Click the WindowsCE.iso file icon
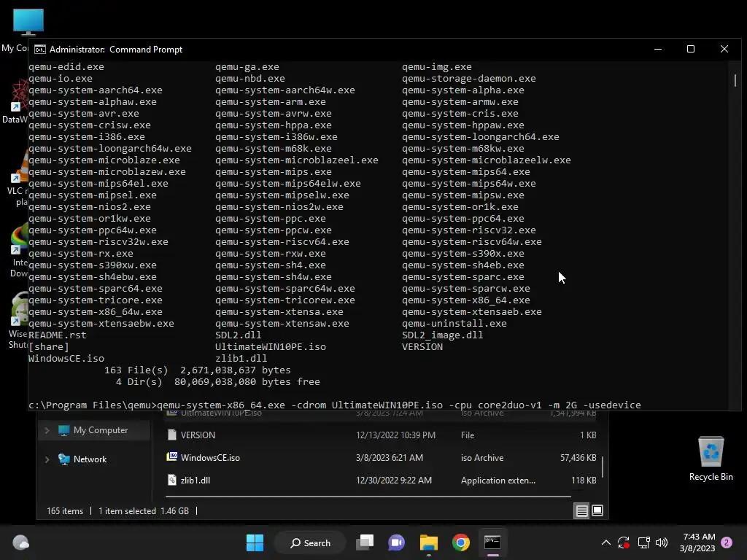The width and height of the screenshot is (747, 560). click(172, 457)
